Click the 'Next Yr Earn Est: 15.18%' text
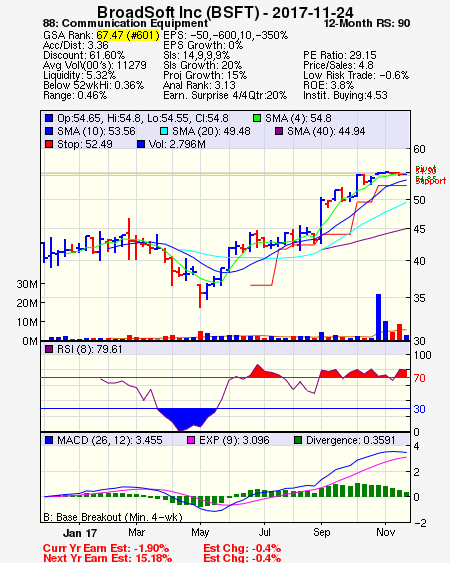 pyautogui.click(x=107, y=558)
